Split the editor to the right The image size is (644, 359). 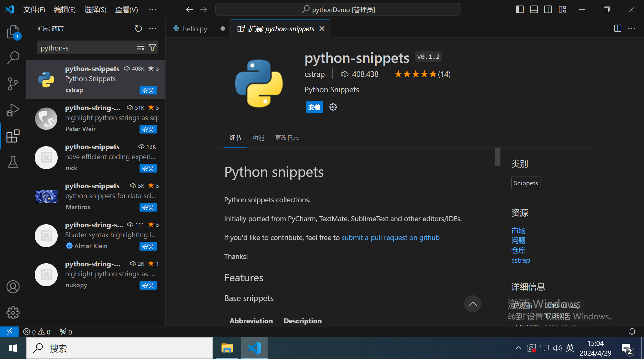618,28
